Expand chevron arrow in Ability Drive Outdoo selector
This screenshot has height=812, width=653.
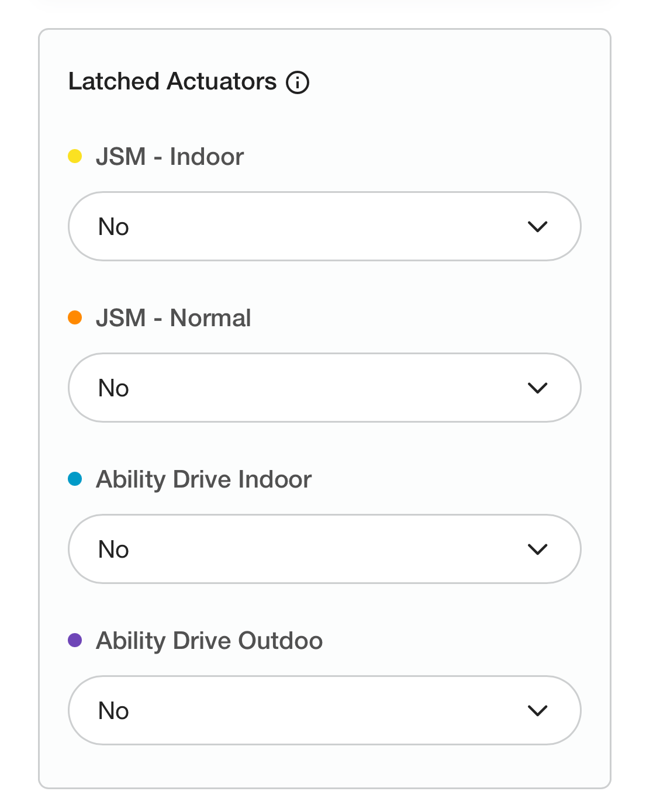[x=537, y=711]
